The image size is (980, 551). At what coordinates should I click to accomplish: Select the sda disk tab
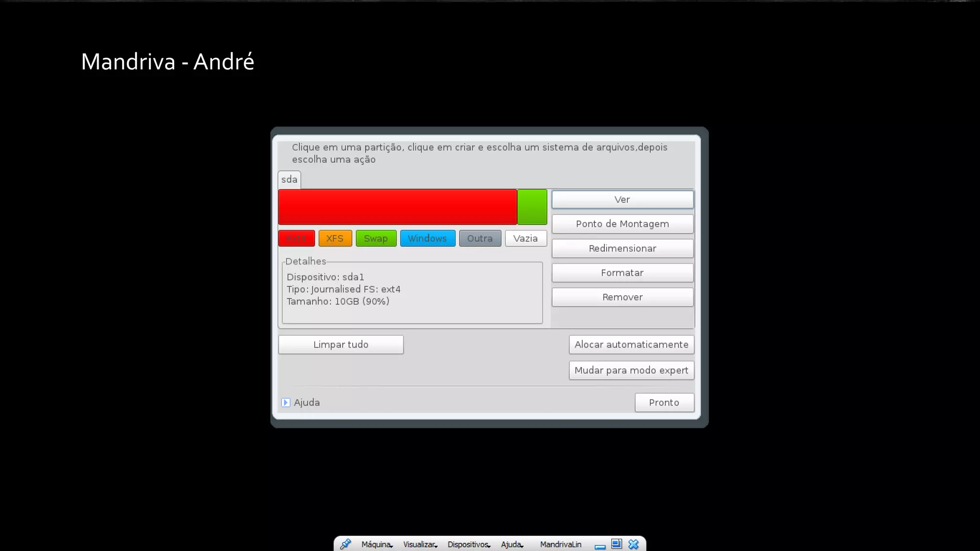pos(289,179)
